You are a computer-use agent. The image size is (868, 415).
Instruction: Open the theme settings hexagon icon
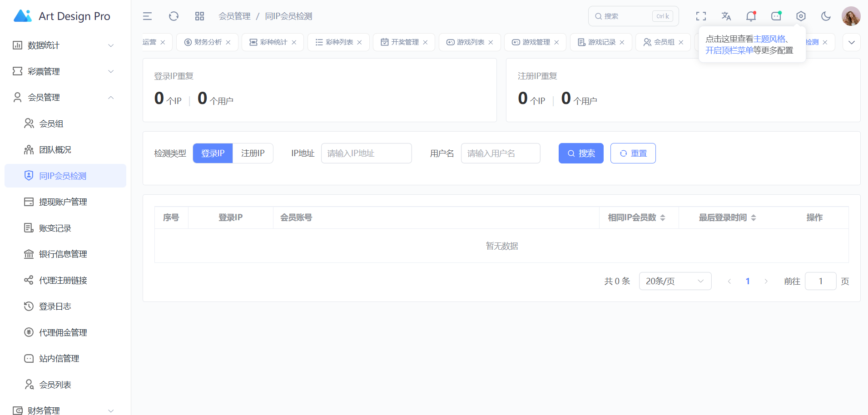[x=801, y=16]
